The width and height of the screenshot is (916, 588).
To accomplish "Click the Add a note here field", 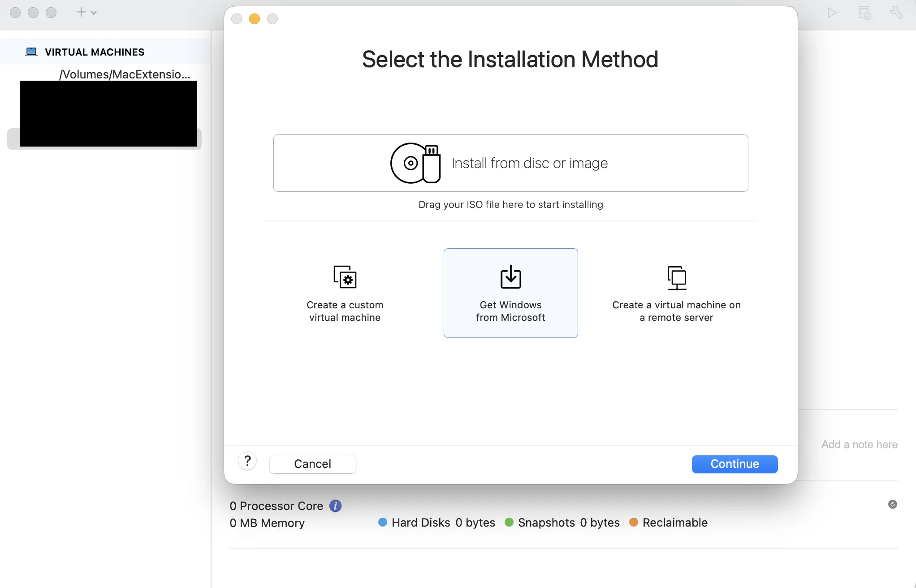I will point(859,444).
